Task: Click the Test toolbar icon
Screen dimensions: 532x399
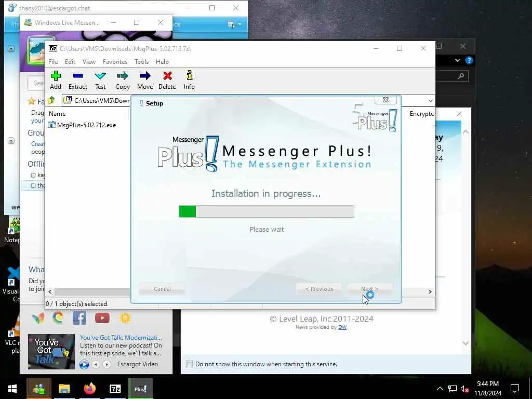Action: [x=100, y=80]
